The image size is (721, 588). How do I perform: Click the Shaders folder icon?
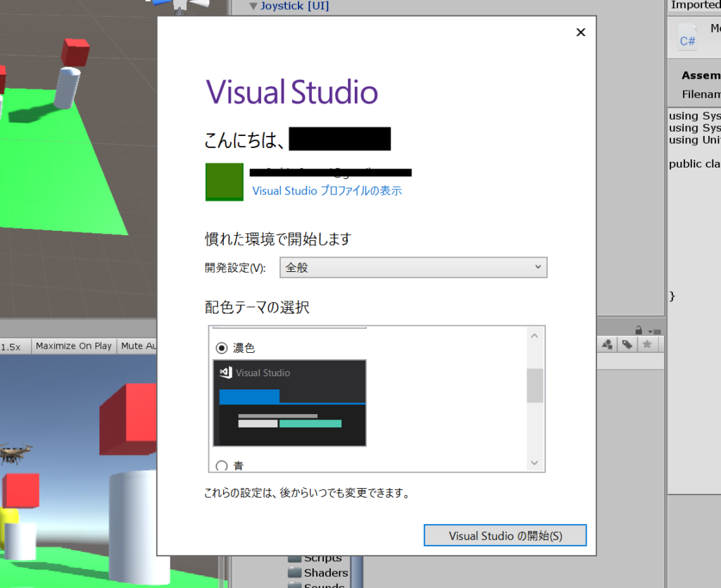pos(295,573)
